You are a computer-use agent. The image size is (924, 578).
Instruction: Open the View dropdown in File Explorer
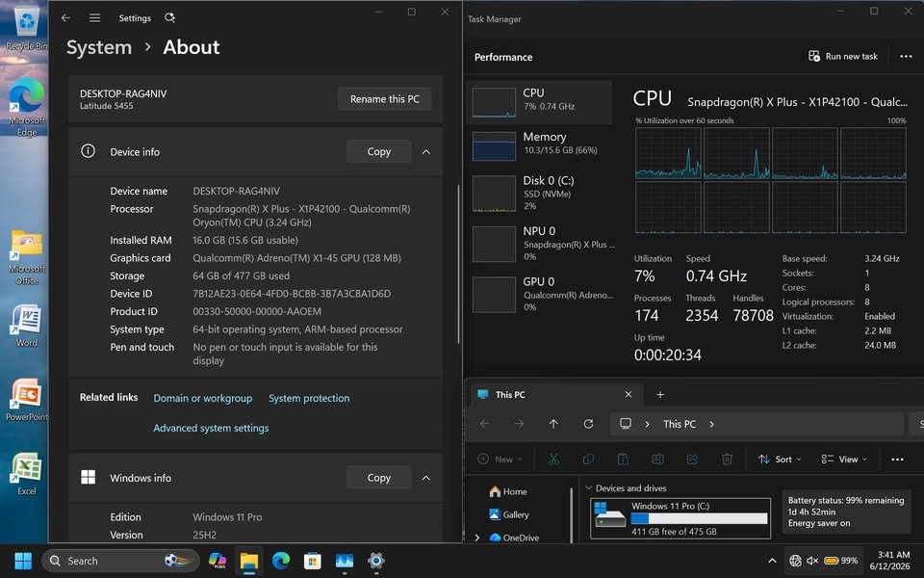[844, 459]
